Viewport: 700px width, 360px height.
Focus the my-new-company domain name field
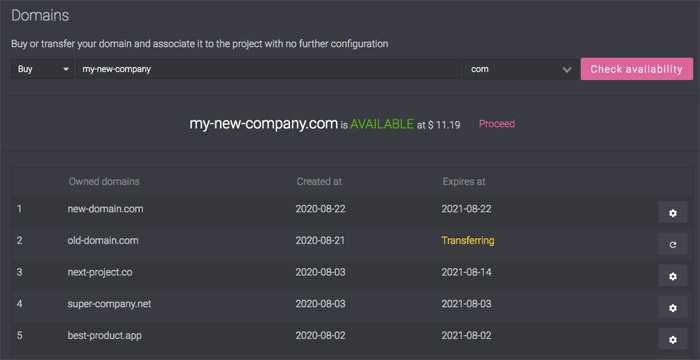[x=268, y=69]
